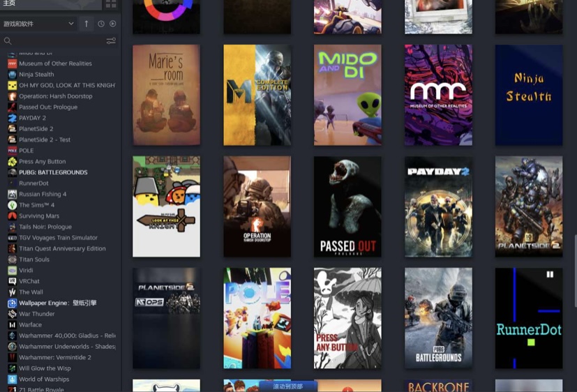Open PlanetSide 2 10th anniversary cover
Screen dimensions: 577x392
click(x=529, y=206)
